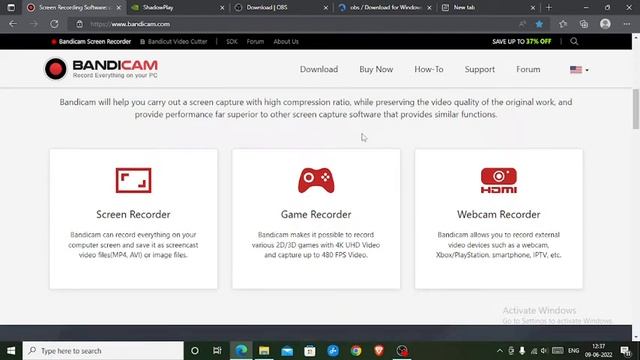Click the Bandicam logo in the header
This screenshot has height=360, width=640.
tap(101, 69)
